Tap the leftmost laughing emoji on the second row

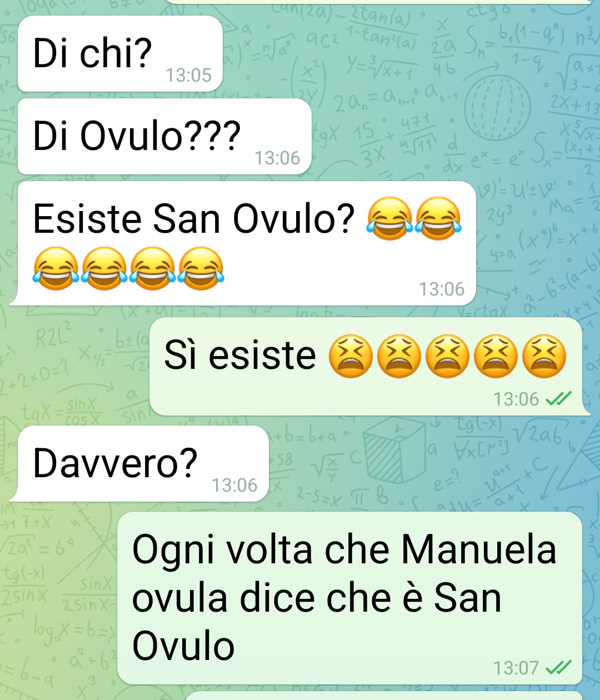(56, 269)
